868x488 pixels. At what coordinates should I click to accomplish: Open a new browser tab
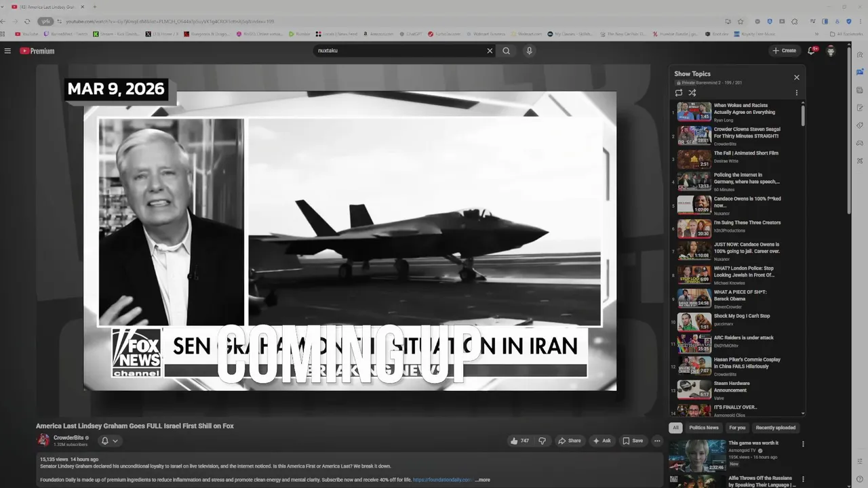tap(94, 7)
